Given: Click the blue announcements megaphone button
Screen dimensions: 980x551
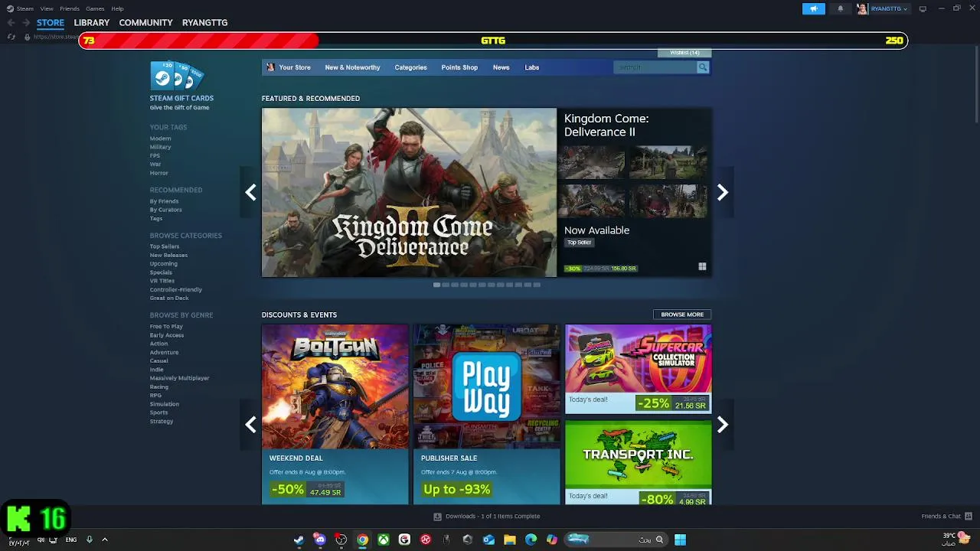Looking at the screenshot, I should pos(814,8).
